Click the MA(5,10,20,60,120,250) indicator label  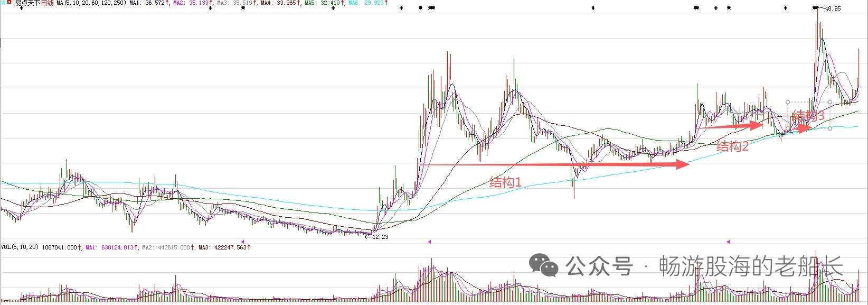point(91,3)
